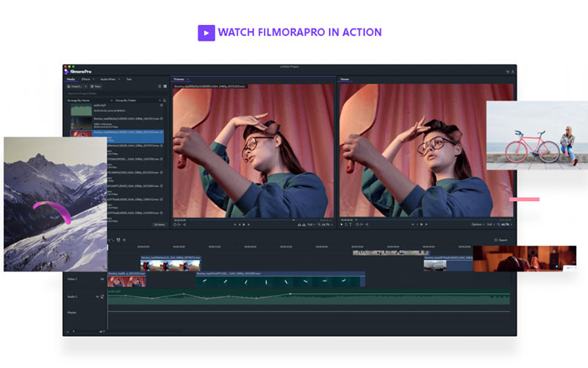Screen dimensions: 588x368
Task: Switch the media panel to list view
Action: coord(159,86)
